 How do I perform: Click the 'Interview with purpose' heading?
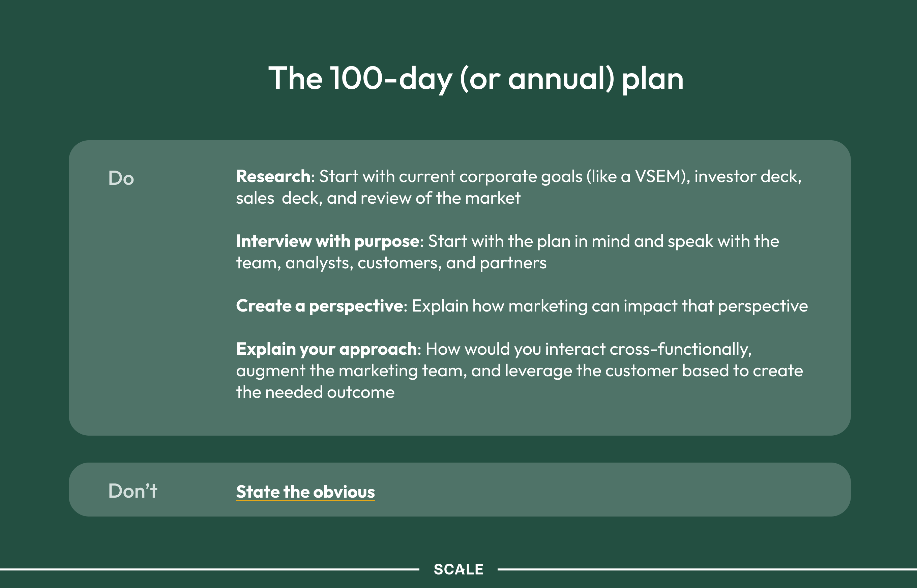[x=328, y=241]
